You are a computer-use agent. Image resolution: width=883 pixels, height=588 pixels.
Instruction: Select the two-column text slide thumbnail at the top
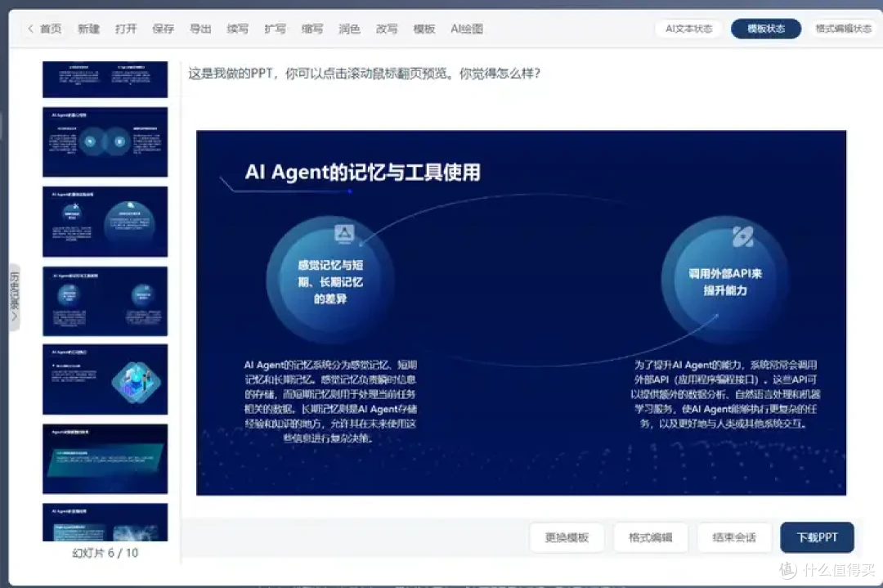pyautogui.click(x=105, y=79)
